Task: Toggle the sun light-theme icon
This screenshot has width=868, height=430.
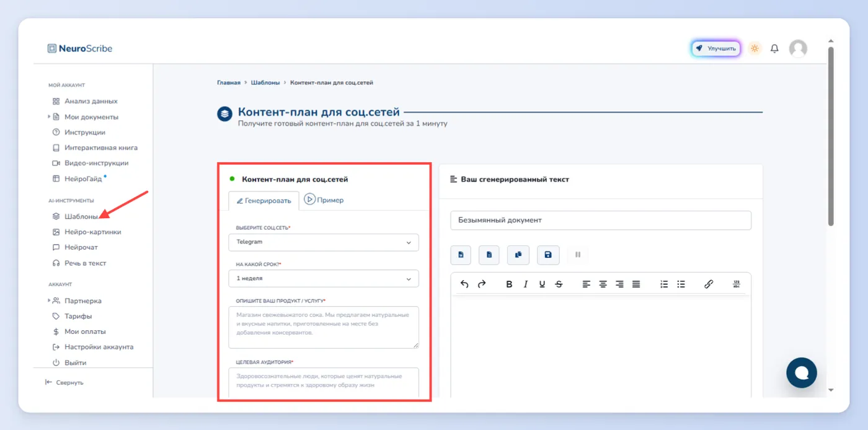Action: [755, 48]
